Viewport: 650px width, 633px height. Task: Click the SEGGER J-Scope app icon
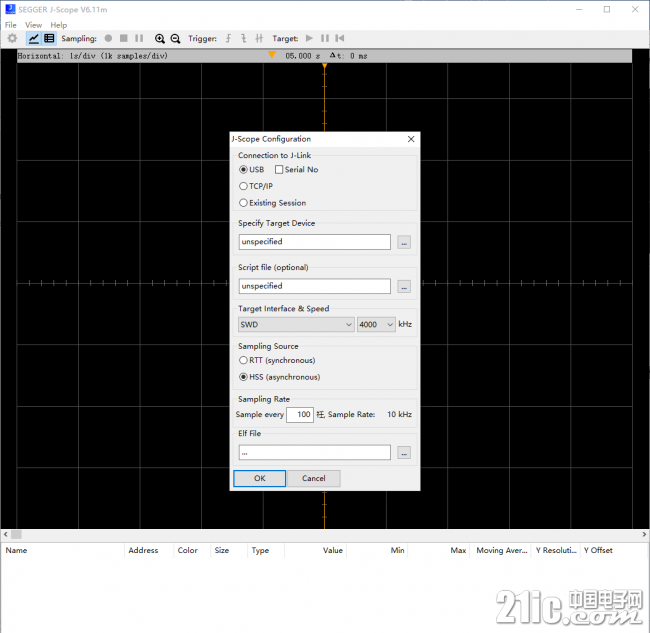[10, 9]
